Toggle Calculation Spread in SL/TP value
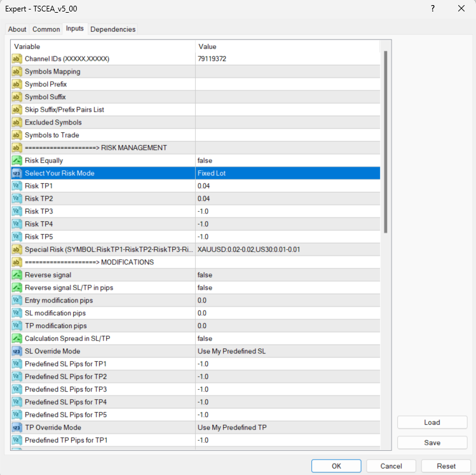Screen dimensions: 476x475 tap(287, 338)
